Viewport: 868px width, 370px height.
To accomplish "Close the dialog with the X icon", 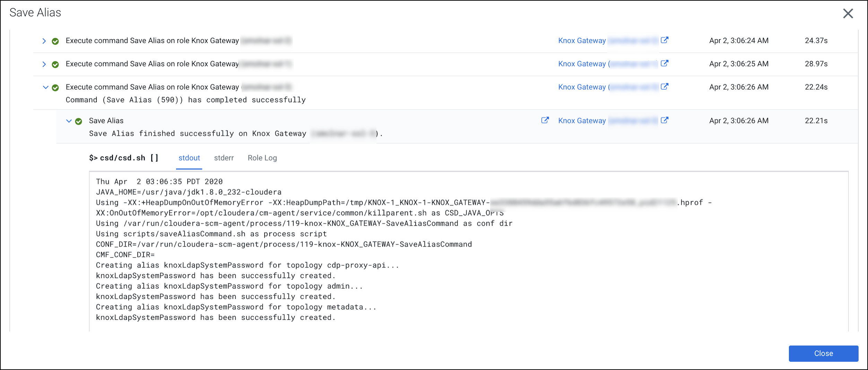I will (848, 14).
